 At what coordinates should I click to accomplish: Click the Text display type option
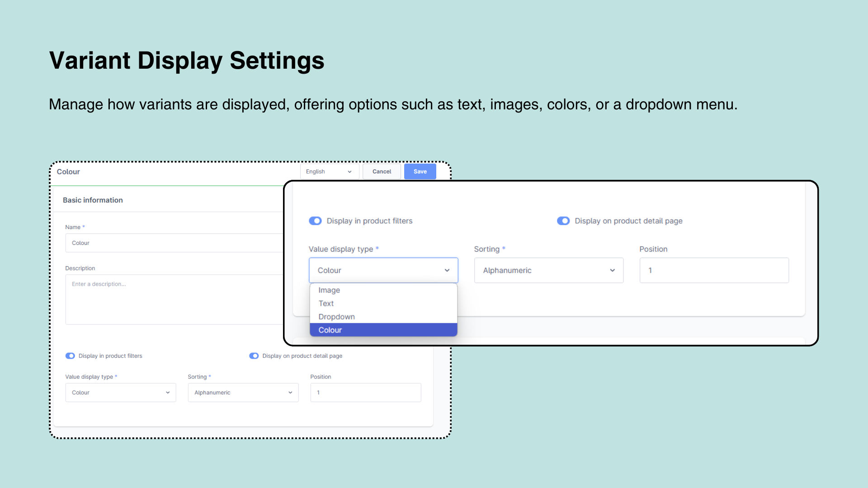click(x=325, y=303)
